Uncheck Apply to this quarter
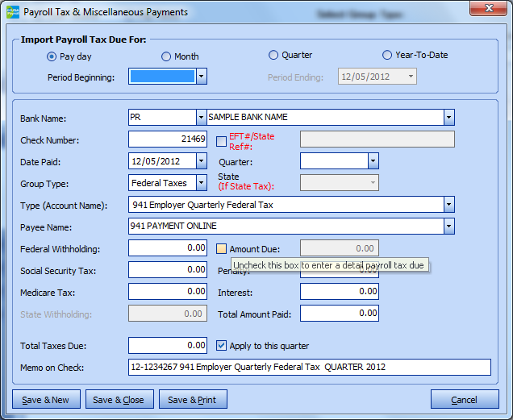This screenshot has height=420, width=513. [x=222, y=346]
